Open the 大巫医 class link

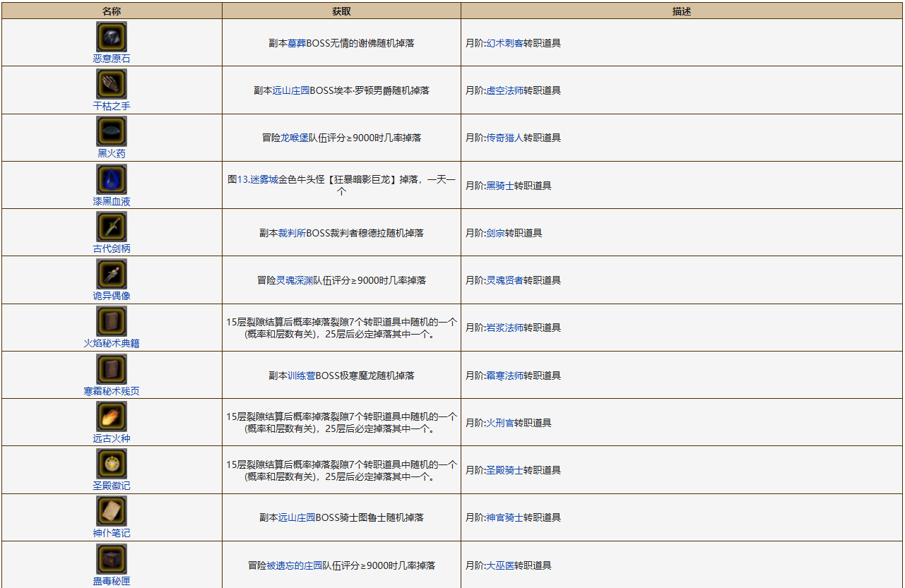point(499,565)
